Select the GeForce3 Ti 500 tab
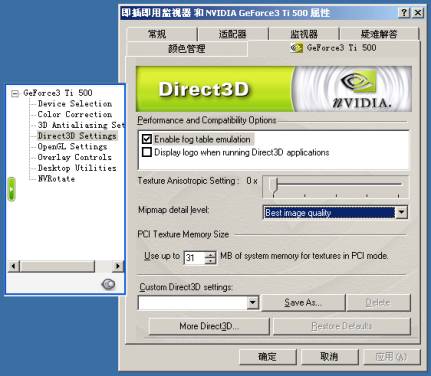 click(x=333, y=48)
